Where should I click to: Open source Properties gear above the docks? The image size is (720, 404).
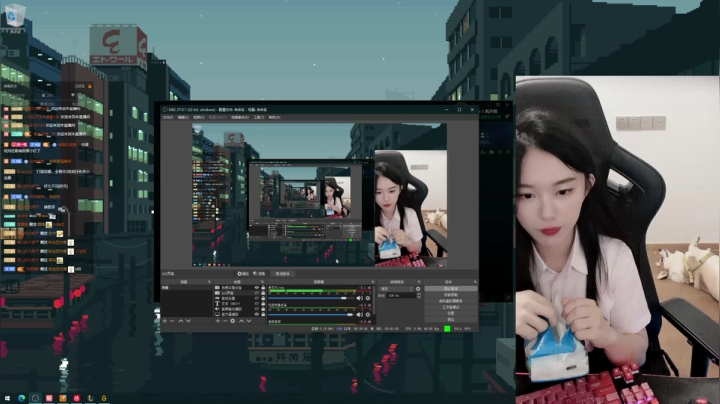coord(243,274)
